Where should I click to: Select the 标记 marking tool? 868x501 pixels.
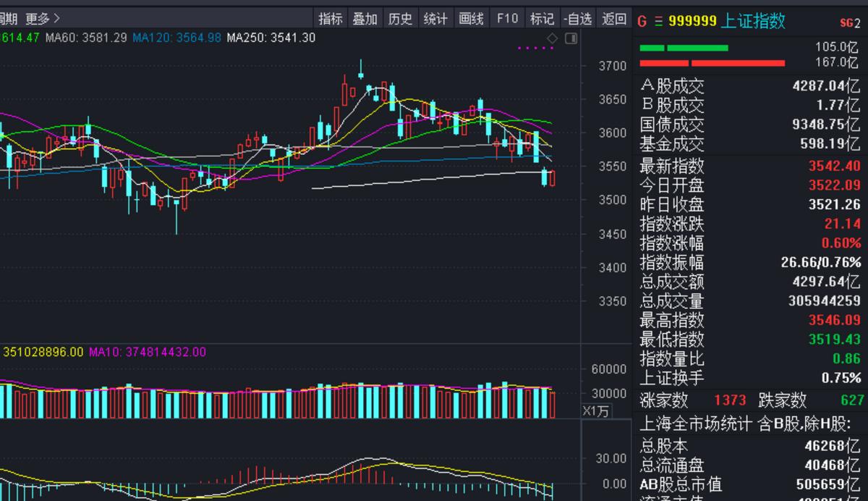point(542,19)
